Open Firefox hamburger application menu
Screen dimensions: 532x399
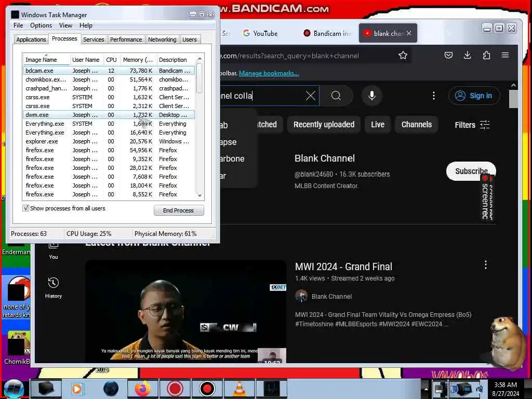point(505,55)
